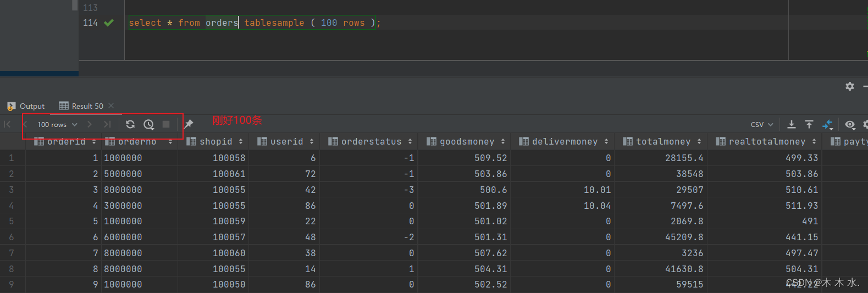Click the orderno cell 6000000

(x=139, y=237)
